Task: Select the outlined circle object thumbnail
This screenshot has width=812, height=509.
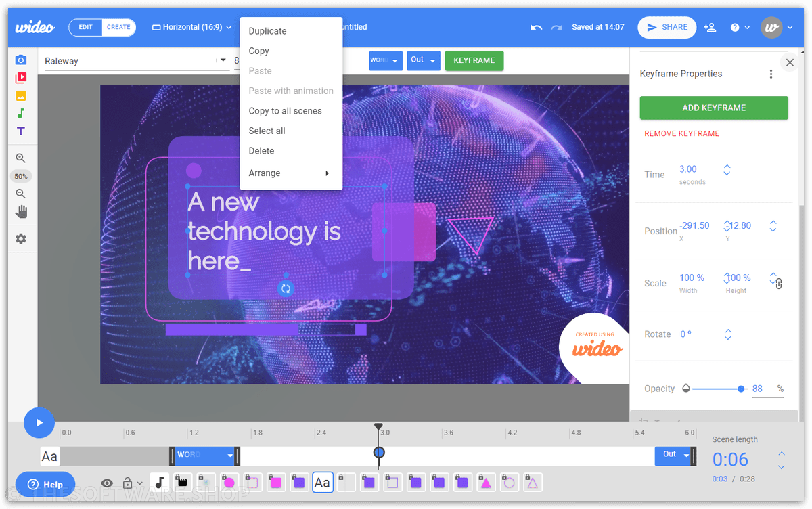Action: 509,482
